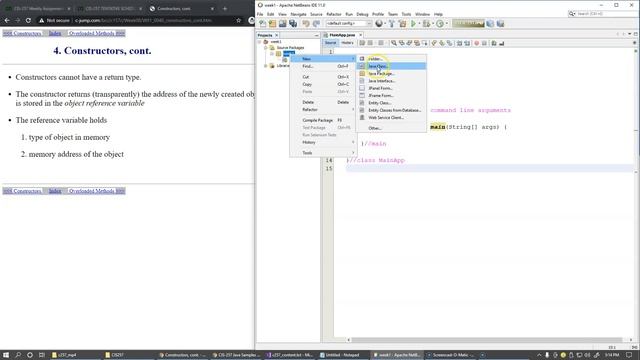640x360 pixels.
Task: Select Delete in the context menu
Action: point(322,102)
